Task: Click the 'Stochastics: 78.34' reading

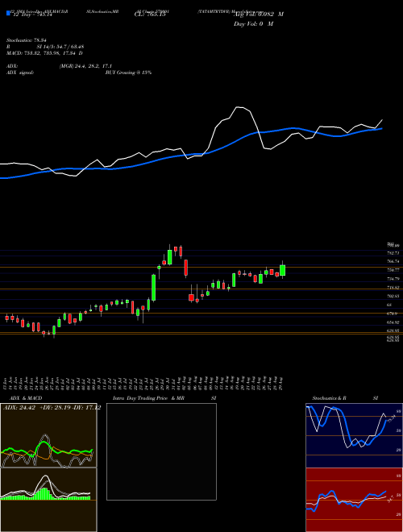Action: tap(26, 40)
